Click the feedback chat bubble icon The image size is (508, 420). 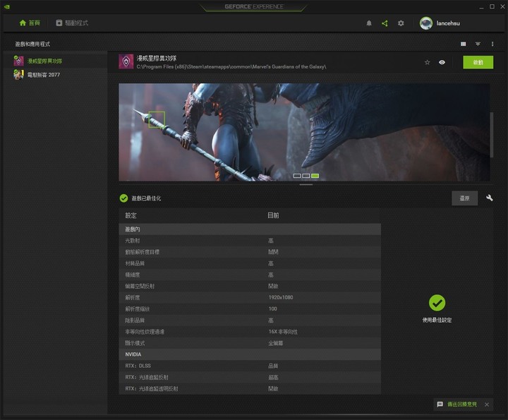[x=440, y=404]
